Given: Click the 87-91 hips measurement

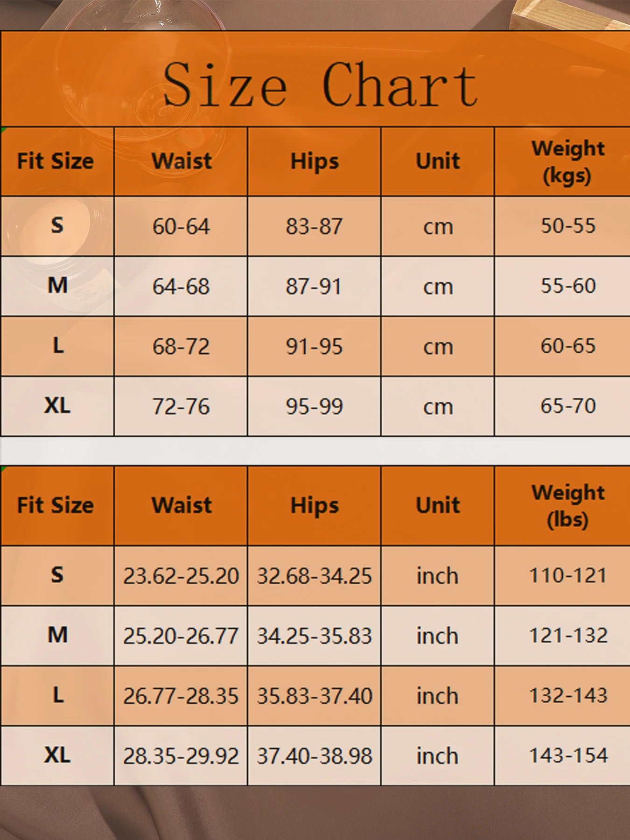Looking at the screenshot, I should click(314, 287).
